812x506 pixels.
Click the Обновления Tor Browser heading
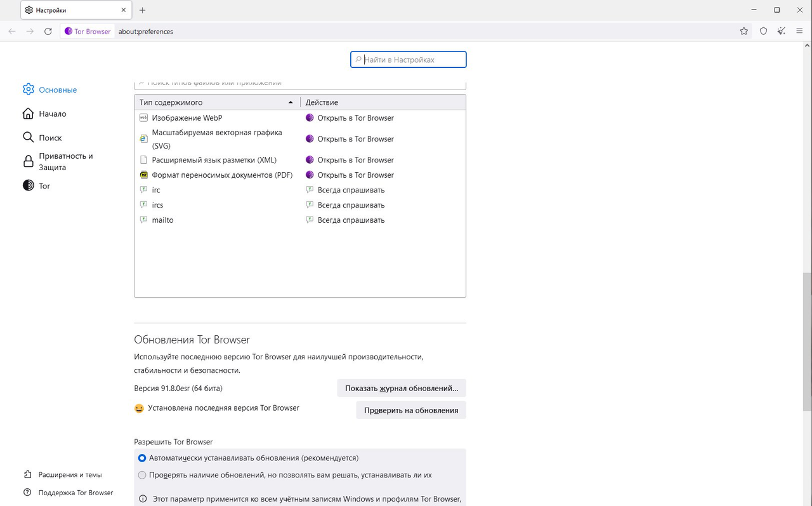(x=192, y=340)
